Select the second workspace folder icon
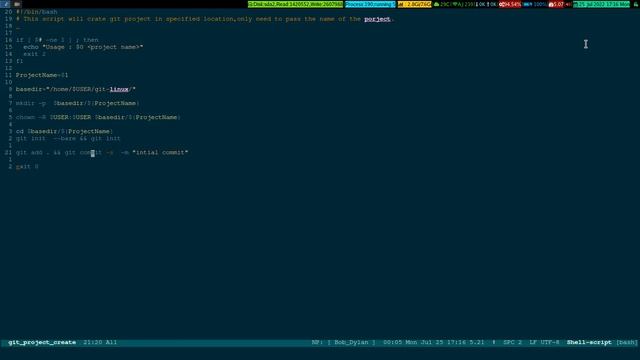Viewport: 640px width, 360px height. 17,4
